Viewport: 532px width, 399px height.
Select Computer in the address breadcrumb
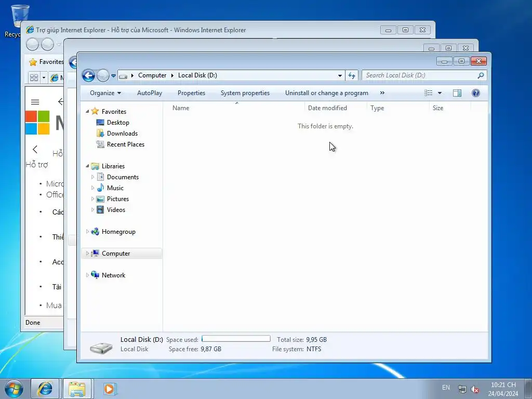click(152, 75)
